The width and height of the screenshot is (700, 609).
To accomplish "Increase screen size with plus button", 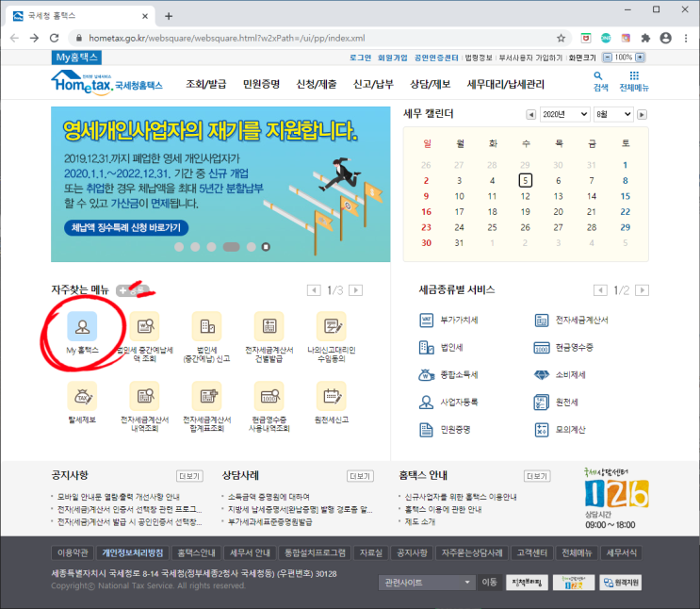I will click(x=641, y=58).
